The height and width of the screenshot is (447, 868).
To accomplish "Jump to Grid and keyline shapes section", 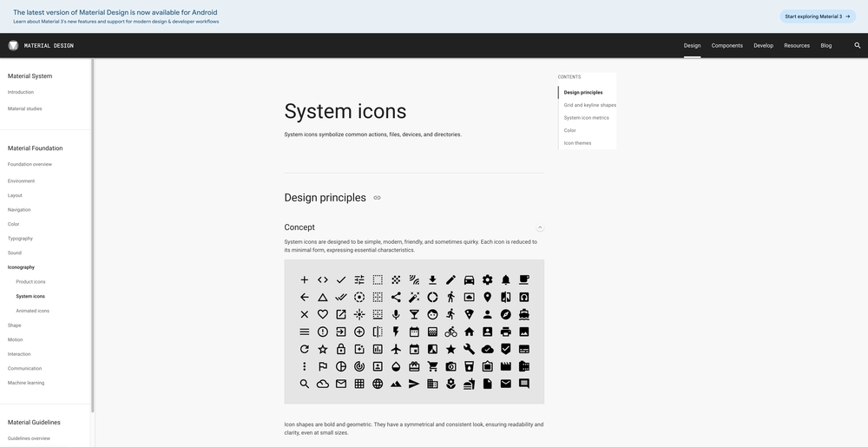I will point(589,105).
